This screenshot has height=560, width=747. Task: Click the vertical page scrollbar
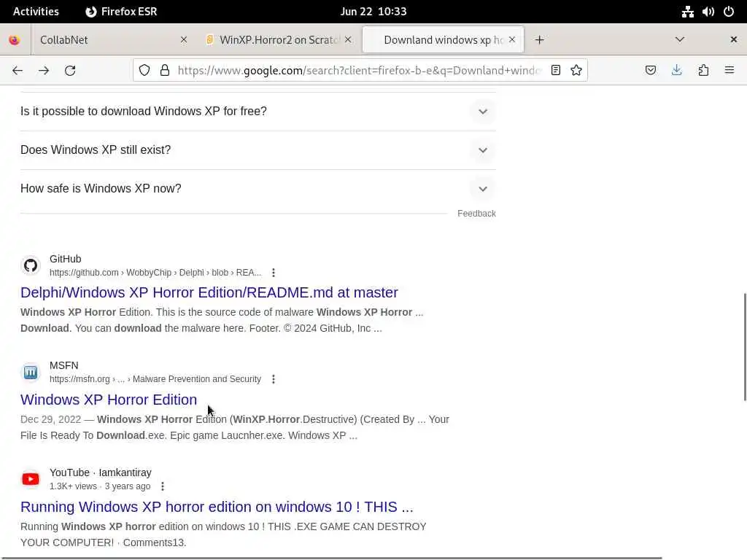(x=745, y=348)
